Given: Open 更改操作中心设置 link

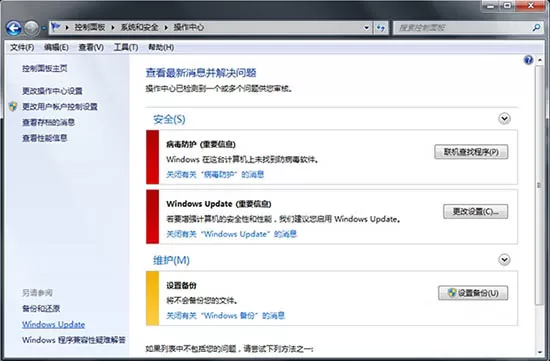Looking at the screenshot, I should 52,91.
